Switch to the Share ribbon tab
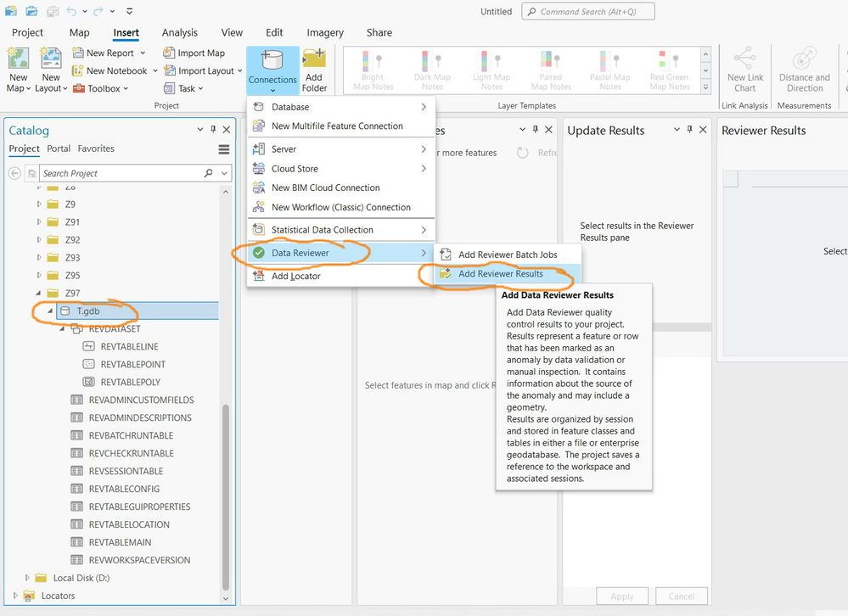Image resolution: width=848 pixels, height=616 pixels. 379,32
